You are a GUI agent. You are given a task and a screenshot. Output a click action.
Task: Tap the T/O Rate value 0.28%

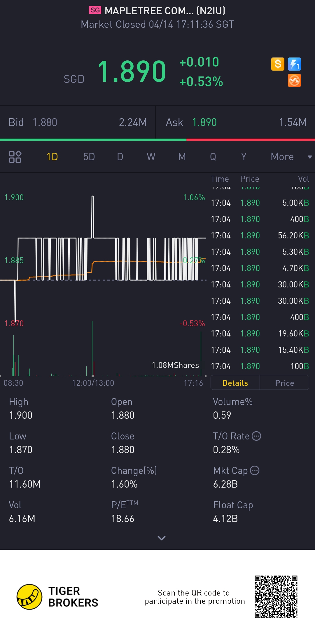point(226,450)
